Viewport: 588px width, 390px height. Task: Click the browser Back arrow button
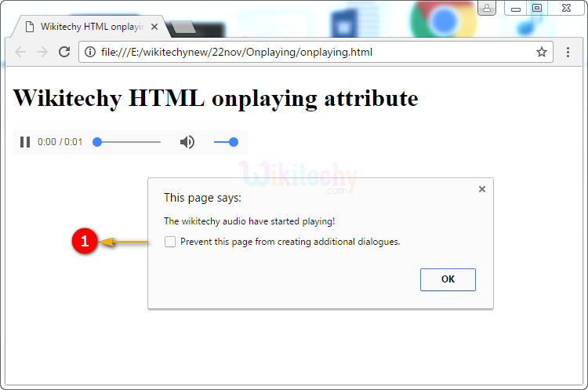pos(20,53)
